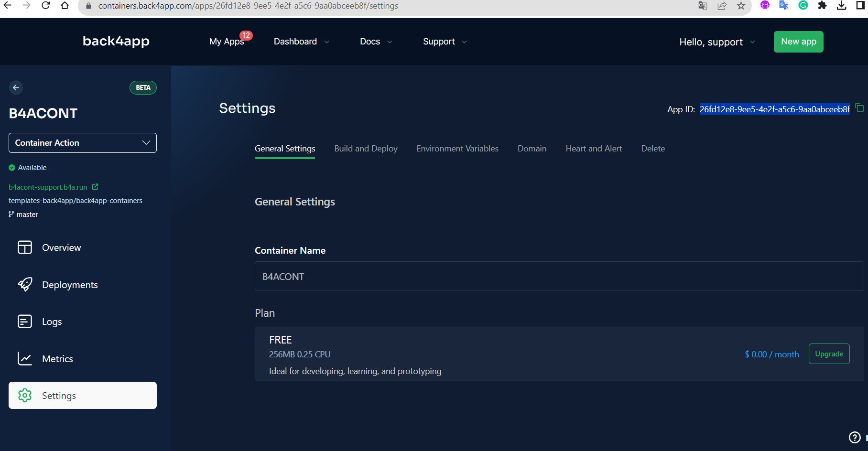Click the browser address bar URL

tap(248, 6)
